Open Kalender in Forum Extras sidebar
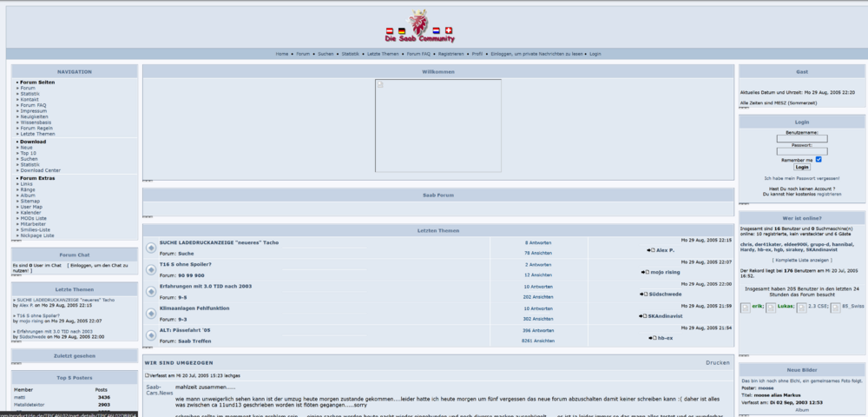This screenshot has width=868, height=417. [x=30, y=213]
